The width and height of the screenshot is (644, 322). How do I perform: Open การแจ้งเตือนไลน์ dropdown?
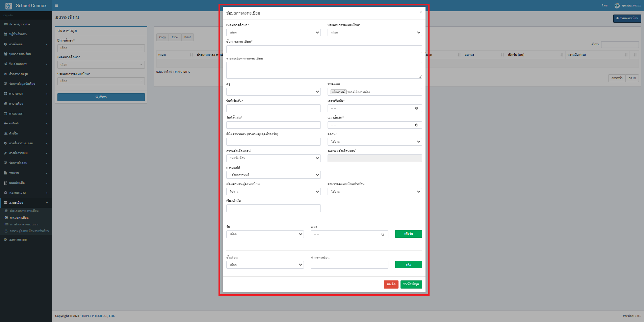coord(274,158)
